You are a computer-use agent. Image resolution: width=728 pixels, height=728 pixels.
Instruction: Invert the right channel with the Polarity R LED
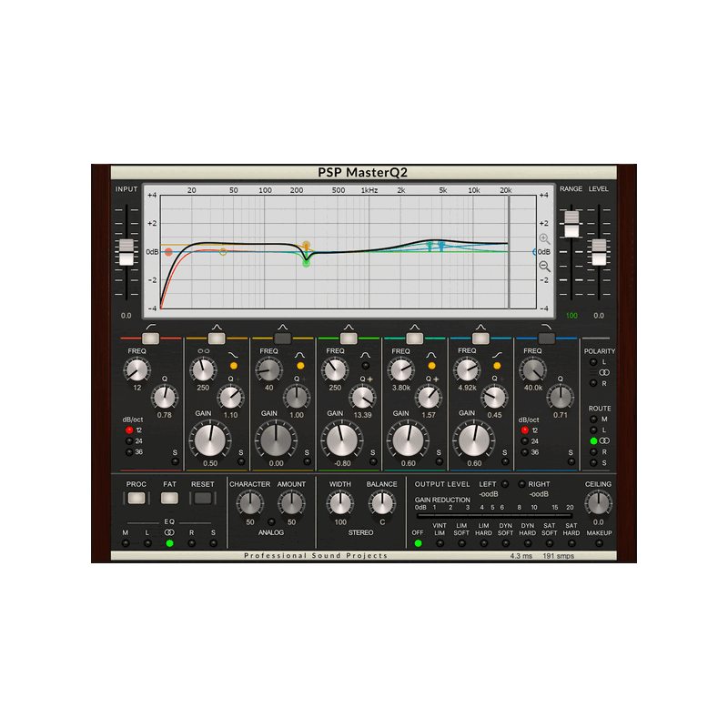pyautogui.click(x=593, y=383)
